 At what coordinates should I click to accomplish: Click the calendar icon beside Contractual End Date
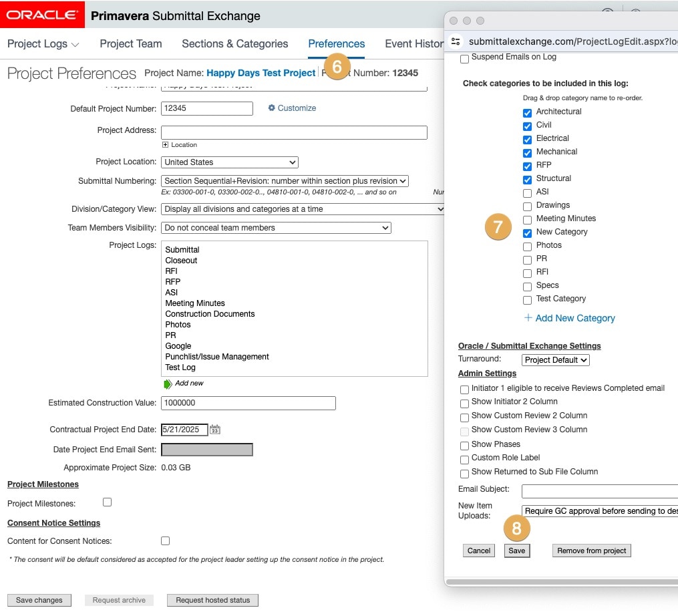click(214, 430)
